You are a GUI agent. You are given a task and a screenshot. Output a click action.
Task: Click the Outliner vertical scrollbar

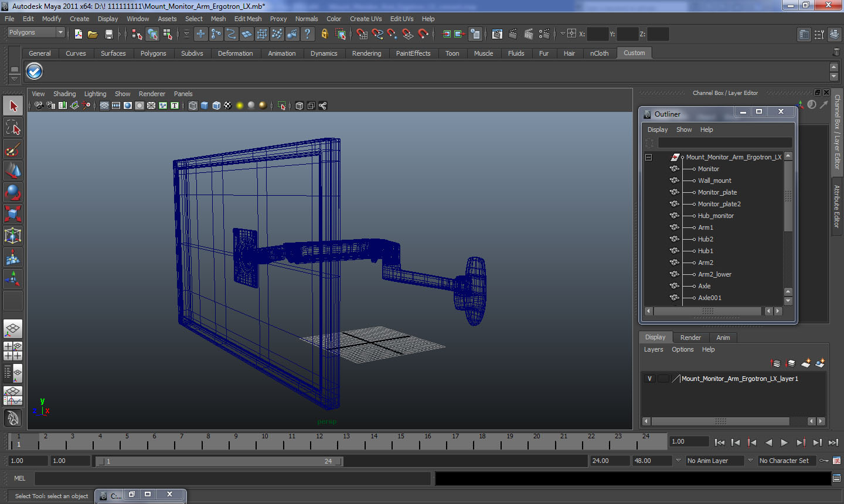click(788, 196)
